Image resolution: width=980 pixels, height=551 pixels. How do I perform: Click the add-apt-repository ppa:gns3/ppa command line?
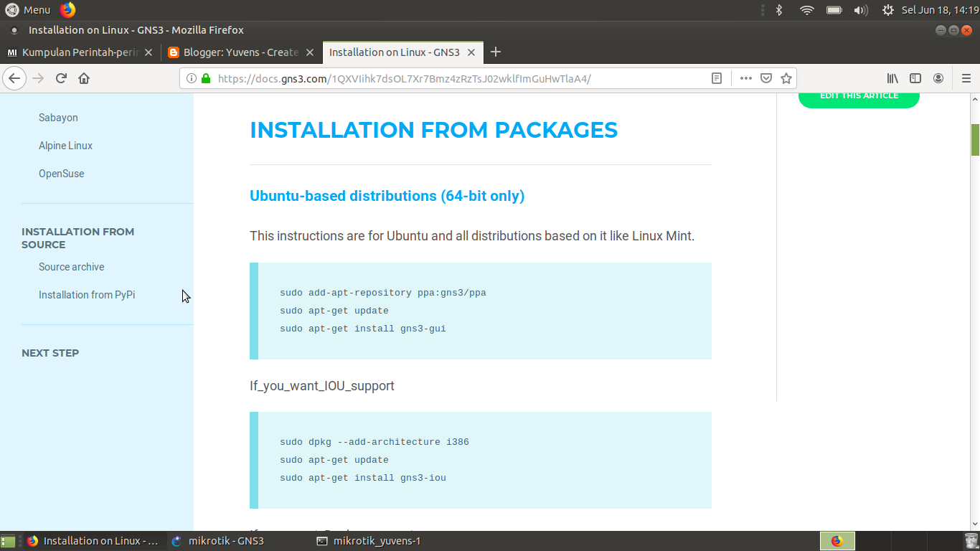(383, 293)
